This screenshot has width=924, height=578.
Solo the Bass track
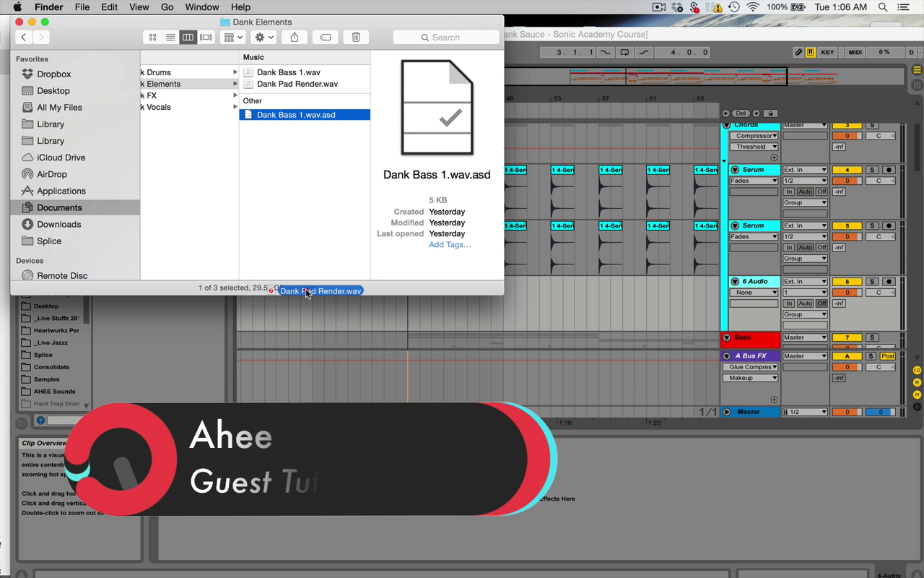(872, 337)
